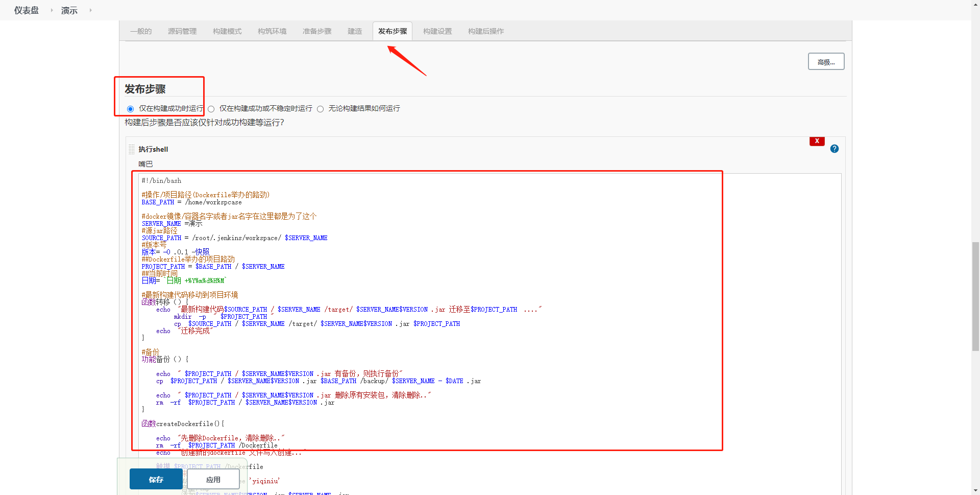Open the 构筑环境 tab

272,31
